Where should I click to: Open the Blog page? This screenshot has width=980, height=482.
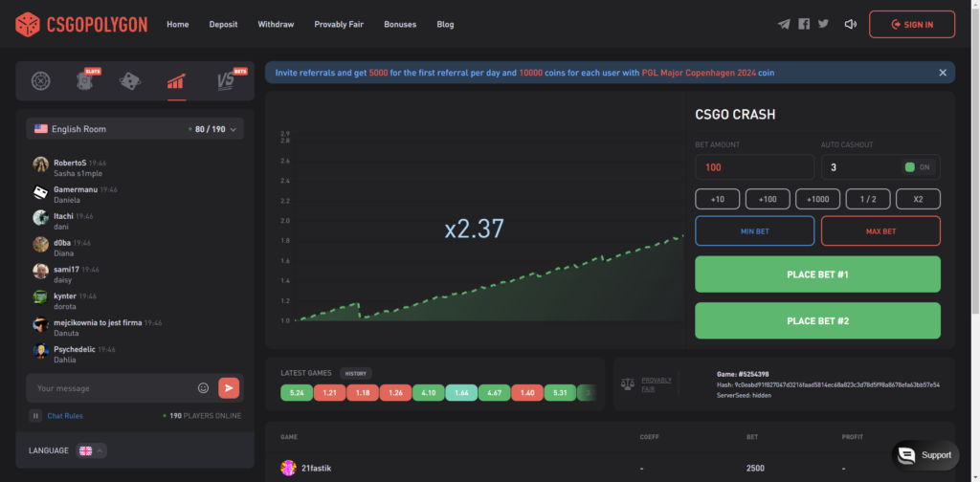pyautogui.click(x=446, y=24)
